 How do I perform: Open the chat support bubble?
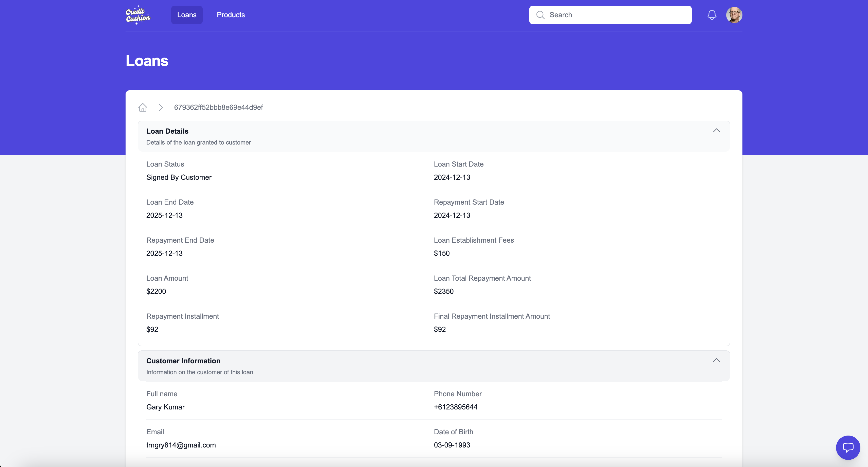tap(848, 447)
